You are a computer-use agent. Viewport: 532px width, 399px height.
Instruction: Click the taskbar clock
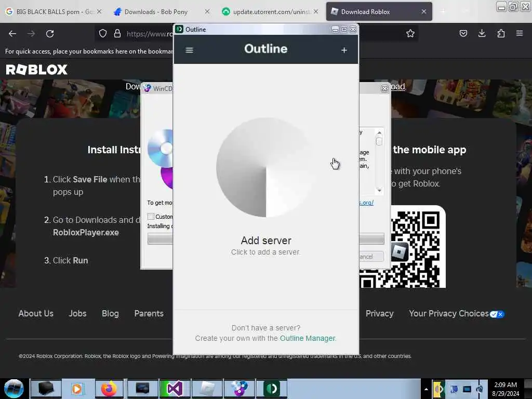click(x=506, y=389)
